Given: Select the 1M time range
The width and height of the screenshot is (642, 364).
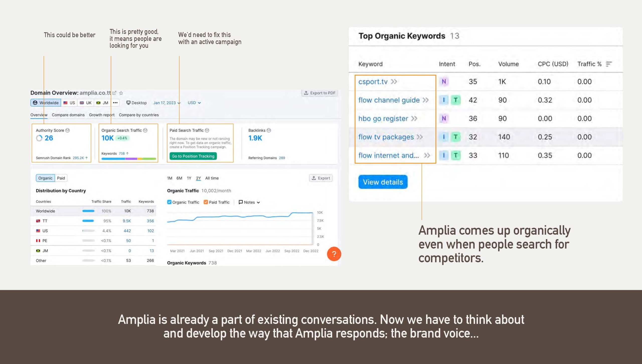Looking at the screenshot, I should [170, 178].
